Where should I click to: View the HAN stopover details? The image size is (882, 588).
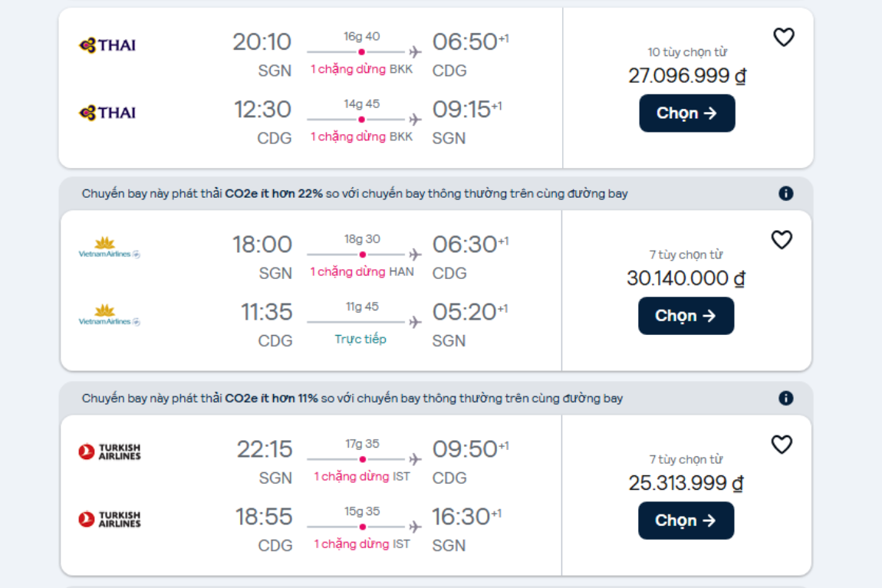[362, 271]
